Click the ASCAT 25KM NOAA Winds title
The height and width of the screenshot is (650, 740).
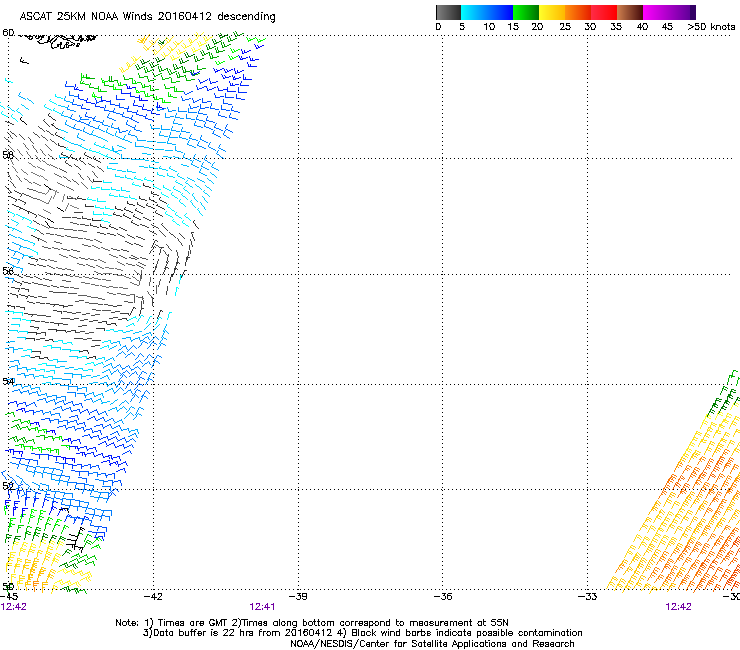[147, 16]
